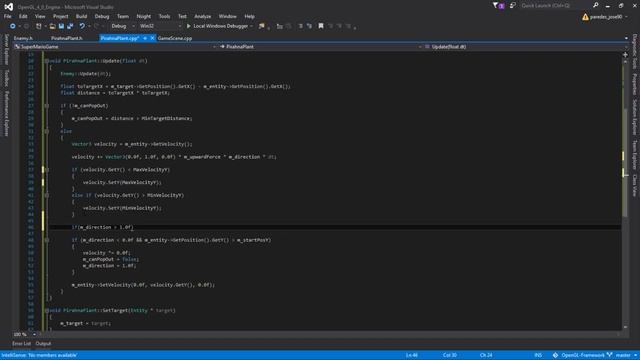Open the Analyze menu
This screenshot has width=640, height=360.
[x=203, y=17]
